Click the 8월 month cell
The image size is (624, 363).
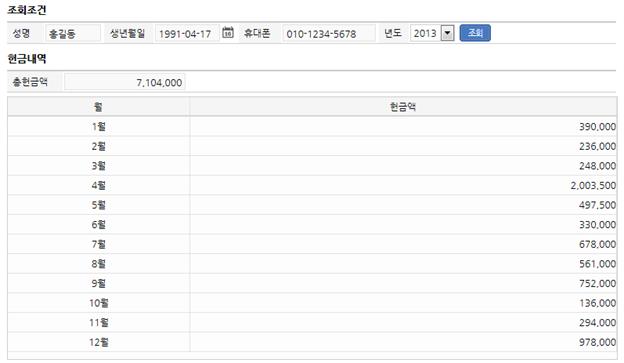tap(98, 263)
